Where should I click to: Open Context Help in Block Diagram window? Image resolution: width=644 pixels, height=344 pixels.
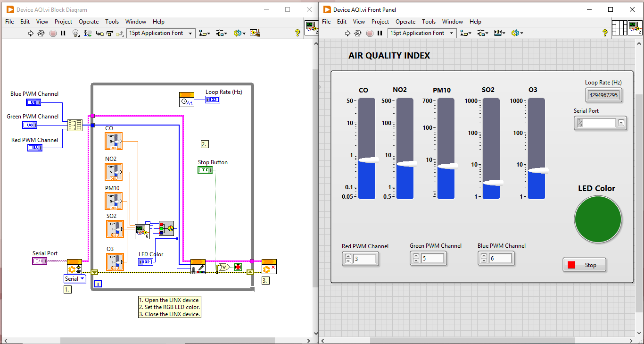pyautogui.click(x=297, y=33)
